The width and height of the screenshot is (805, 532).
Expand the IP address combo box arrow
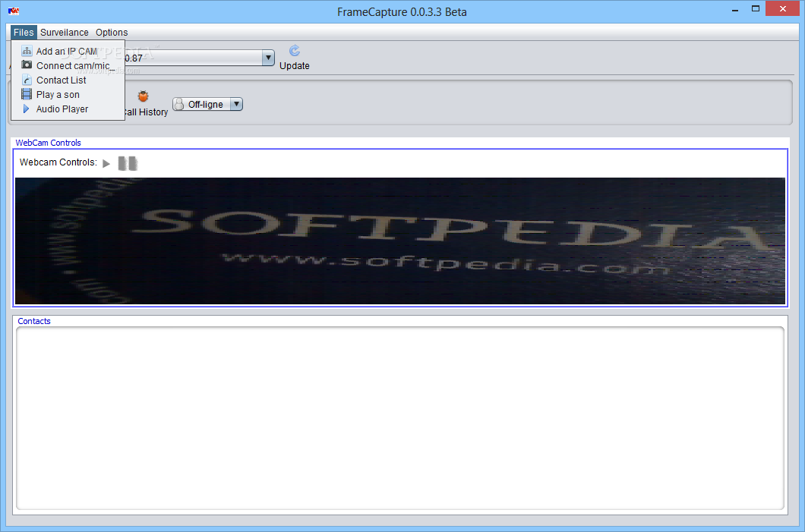pos(268,58)
